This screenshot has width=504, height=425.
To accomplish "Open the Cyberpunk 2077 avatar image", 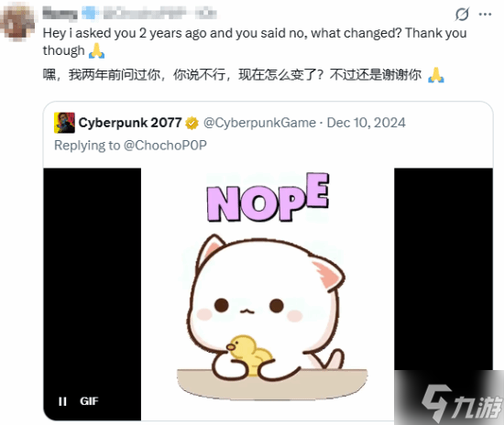I will coord(64,123).
